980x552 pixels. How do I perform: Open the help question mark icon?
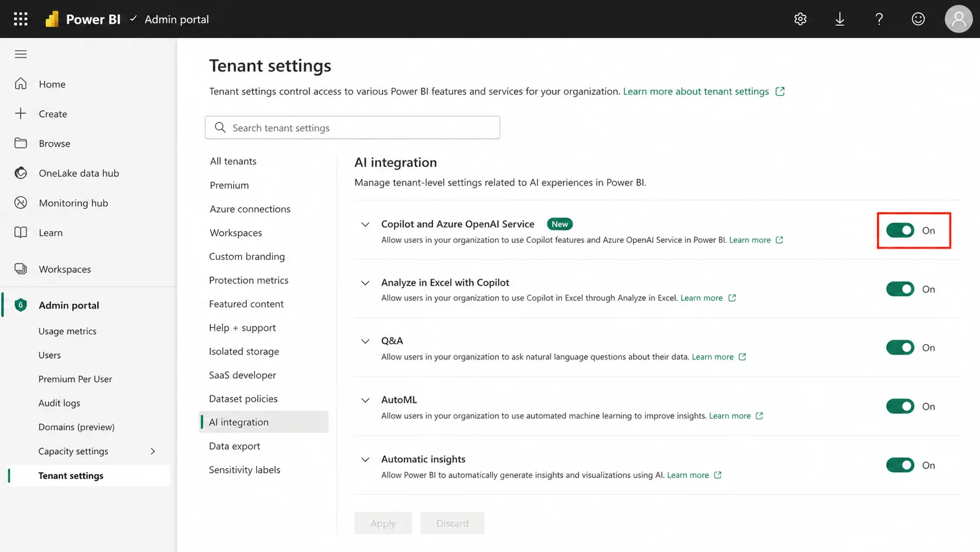[879, 19]
